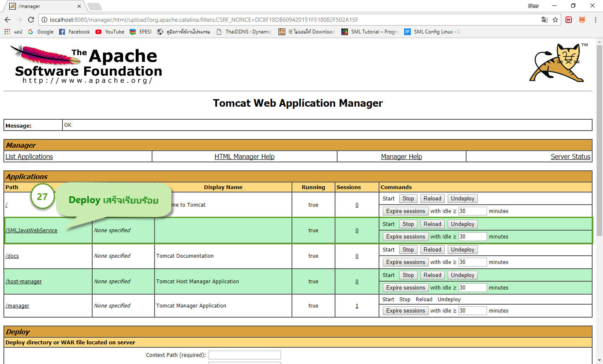Open the SML Config Linux bookmark

tap(432, 32)
